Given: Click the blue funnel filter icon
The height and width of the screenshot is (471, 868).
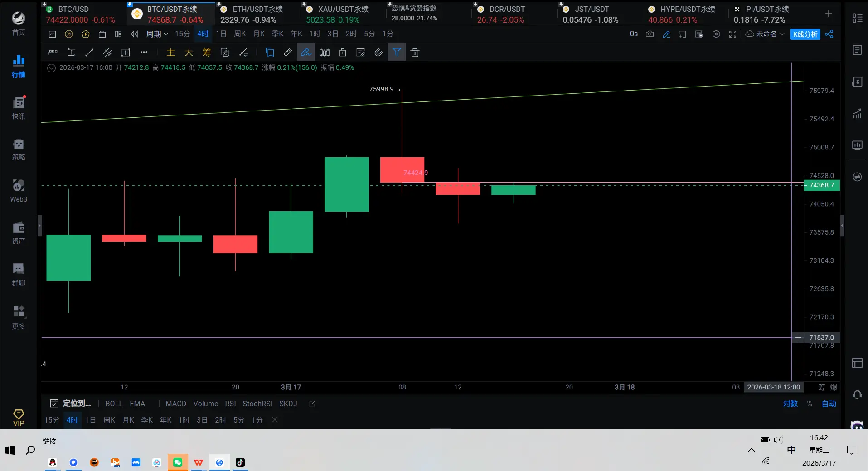Looking at the screenshot, I should tap(397, 53).
